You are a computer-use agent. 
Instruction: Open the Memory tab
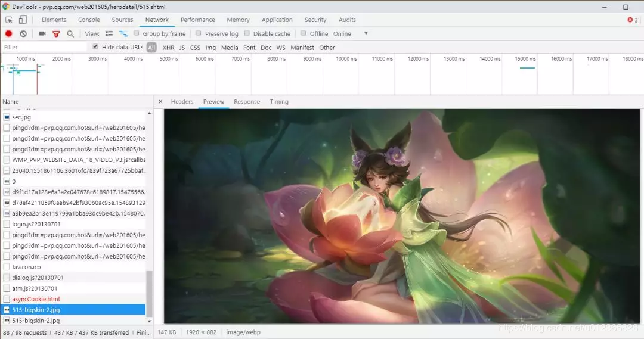[x=238, y=20]
